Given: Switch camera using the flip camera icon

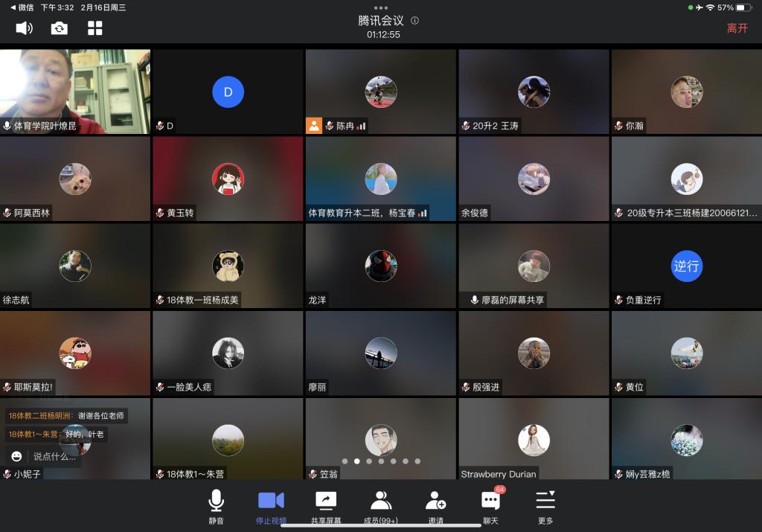Looking at the screenshot, I should pyautogui.click(x=60, y=28).
